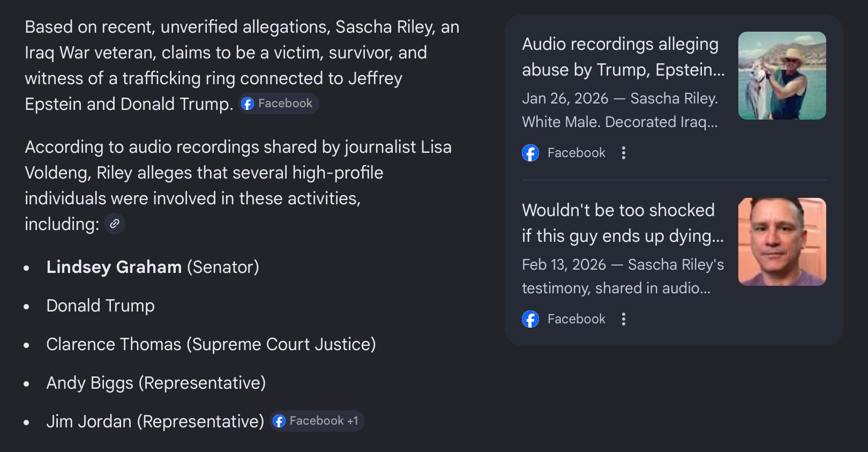868x452 pixels.
Task: Click the Facebook logo under the "Audio recordings" result
Action: (x=530, y=153)
